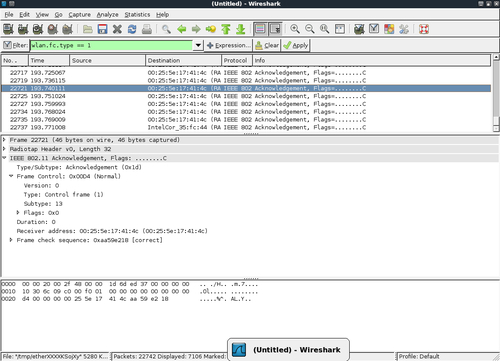Sort by the Info column header

[x=372, y=60]
